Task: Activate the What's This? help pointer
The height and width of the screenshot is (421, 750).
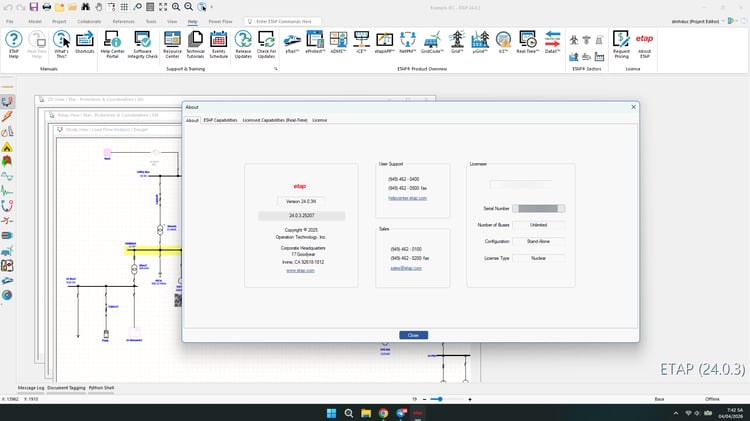Action: click(x=61, y=44)
